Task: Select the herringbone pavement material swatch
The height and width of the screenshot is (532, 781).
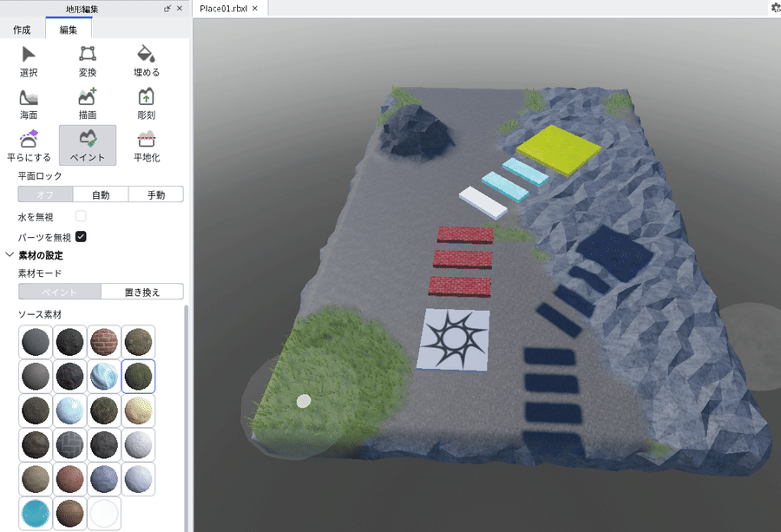Action: 69,444
